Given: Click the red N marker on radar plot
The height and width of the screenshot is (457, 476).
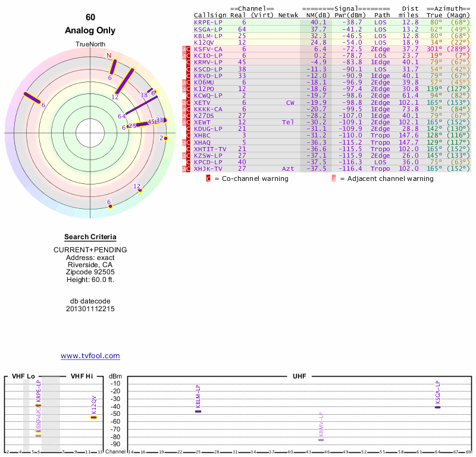Looking at the screenshot, I should point(109,55).
